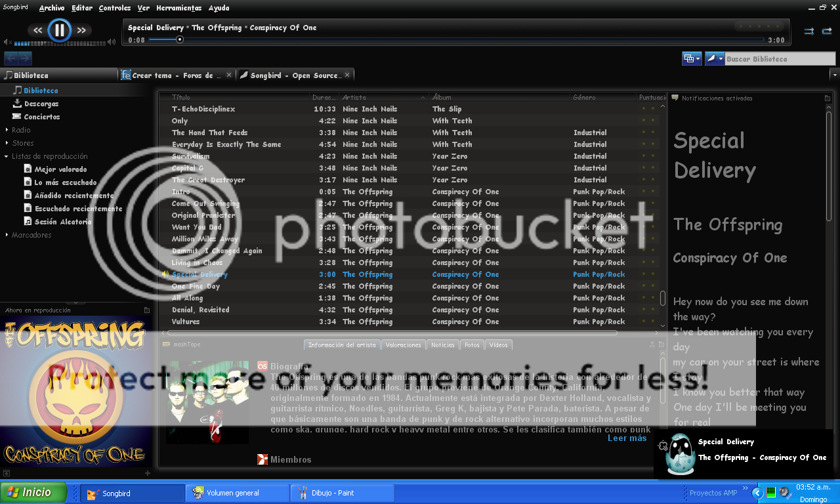
Task: Open the search engine dropdown
Action: pos(715,58)
